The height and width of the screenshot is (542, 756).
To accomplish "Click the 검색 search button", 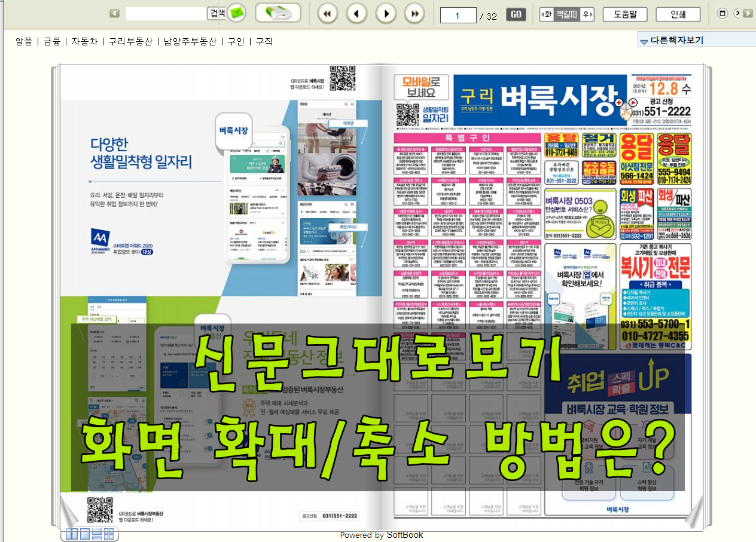I will [217, 13].
